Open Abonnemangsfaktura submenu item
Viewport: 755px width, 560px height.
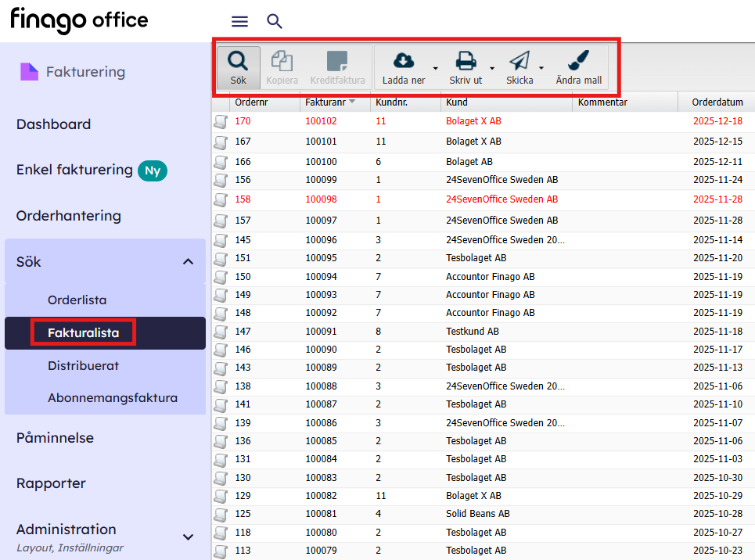point(112,397)
